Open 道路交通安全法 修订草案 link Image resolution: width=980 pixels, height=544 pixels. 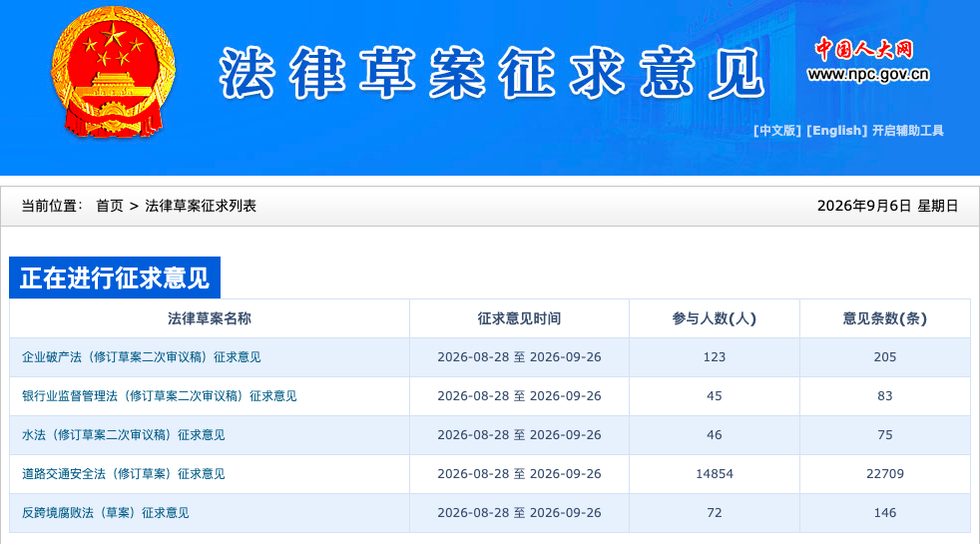pyautogui.click(x=123, y=473)
